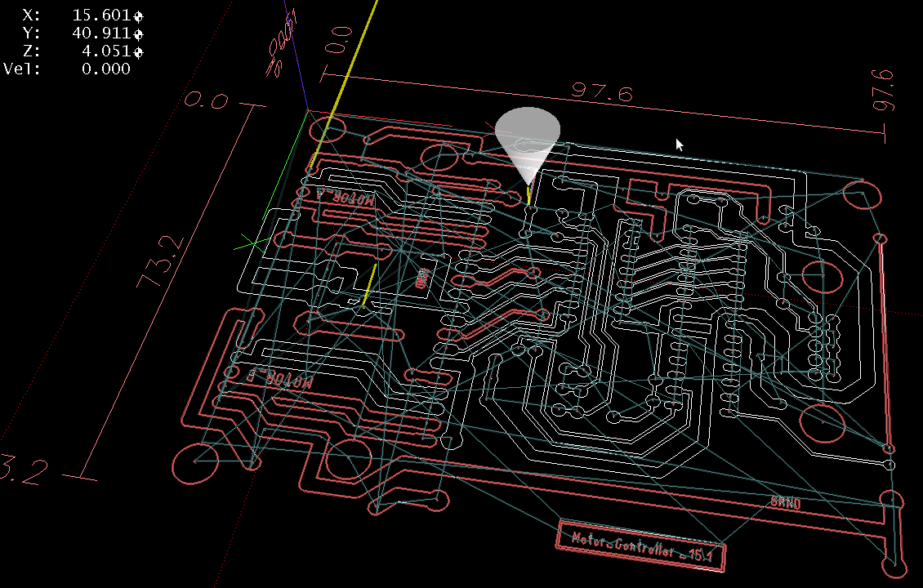923x588 pixels.
Task: Click the Vel readout showing 0.000
Action: pyautogui.click(x=105, y=69)
